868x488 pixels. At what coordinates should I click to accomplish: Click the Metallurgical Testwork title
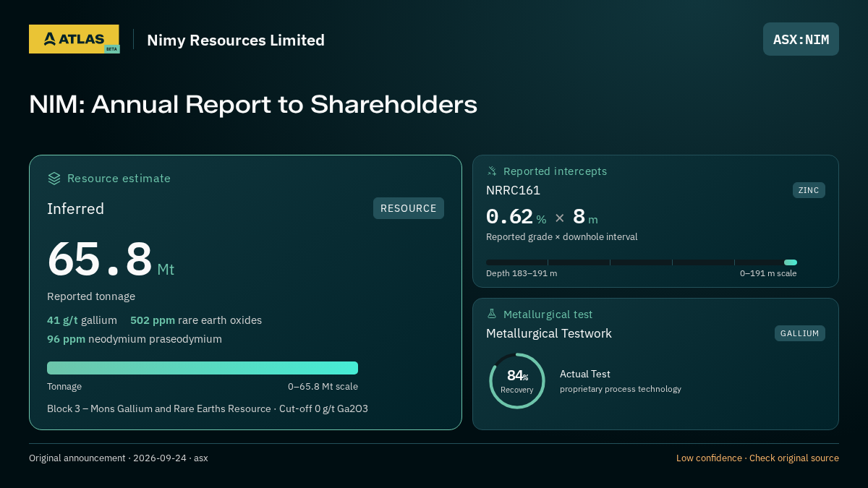click(x=549, y=333)
